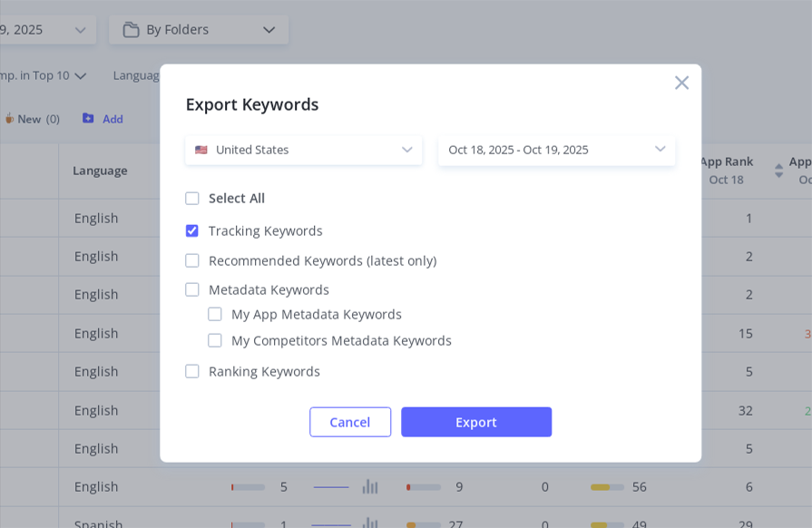Click the bar chart icon in English row
This screenshot has height=528, width=812.
[370, 487]
